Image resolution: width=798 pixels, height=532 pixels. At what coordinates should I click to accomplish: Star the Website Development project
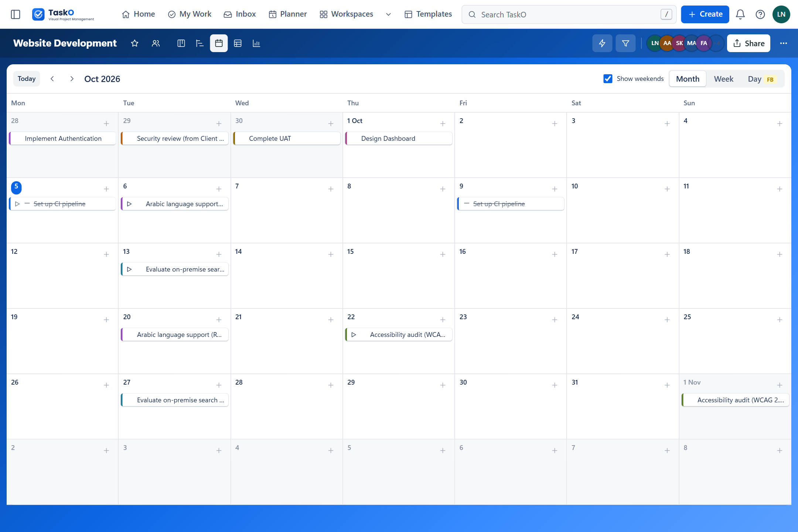(134, 43)
